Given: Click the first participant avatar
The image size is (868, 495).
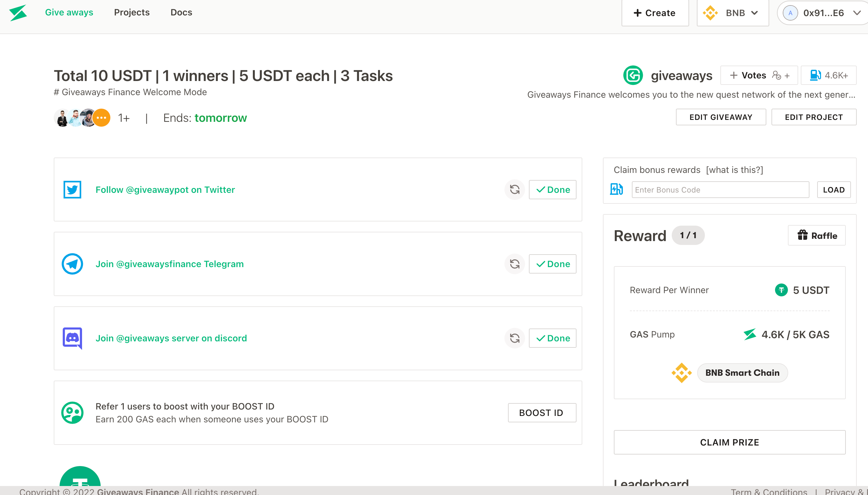Looking at the screenshot, I should (62, 118).
